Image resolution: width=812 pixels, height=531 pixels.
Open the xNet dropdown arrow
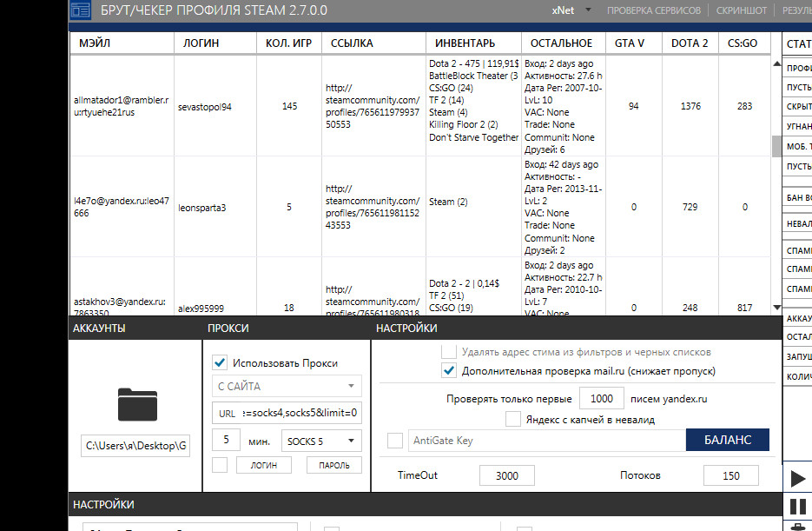click(x=588, y=10)
